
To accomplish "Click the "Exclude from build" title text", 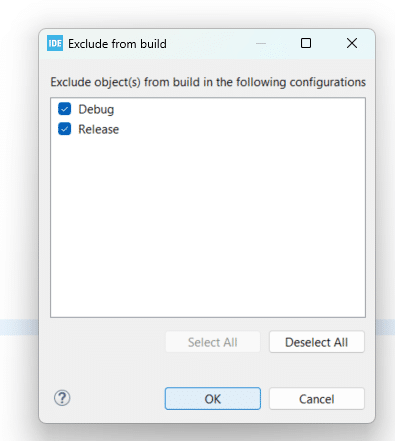I will tap(117, 44).
